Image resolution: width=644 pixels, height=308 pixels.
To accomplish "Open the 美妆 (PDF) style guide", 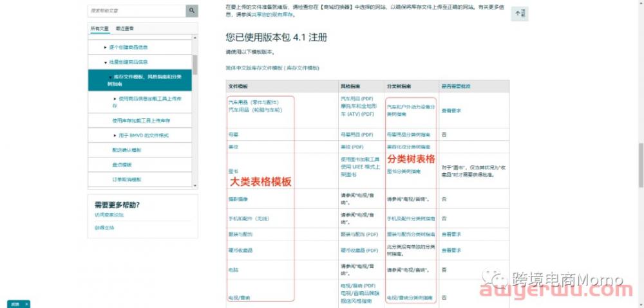I will click(x=352, y=147).
